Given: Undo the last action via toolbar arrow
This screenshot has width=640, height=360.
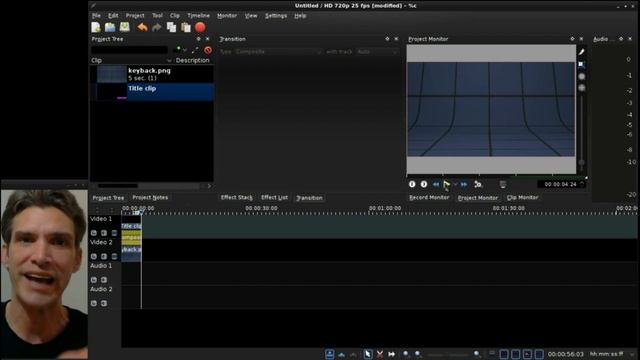Looking at the screenshot, I should coord(142,27).
